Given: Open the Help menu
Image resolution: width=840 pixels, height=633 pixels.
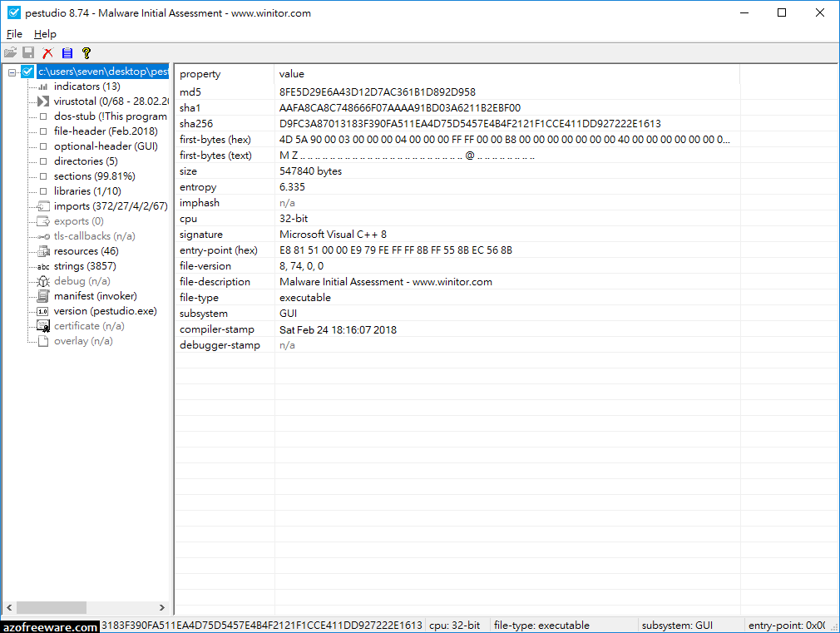Looking at the screenshot, I should 45,33.
